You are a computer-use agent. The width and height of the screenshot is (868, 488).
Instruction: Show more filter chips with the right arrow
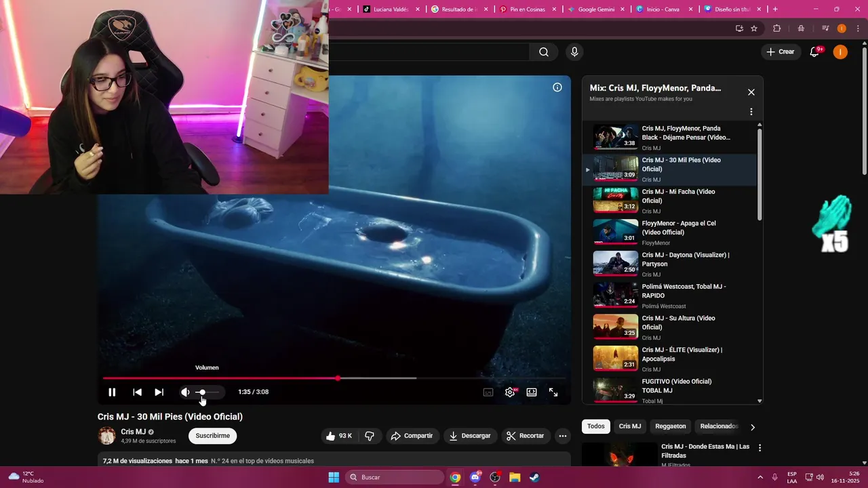[x=752, y=427]
